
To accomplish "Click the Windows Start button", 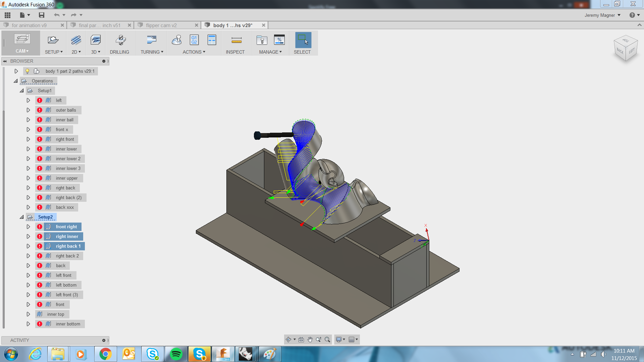I will point(11,354).
